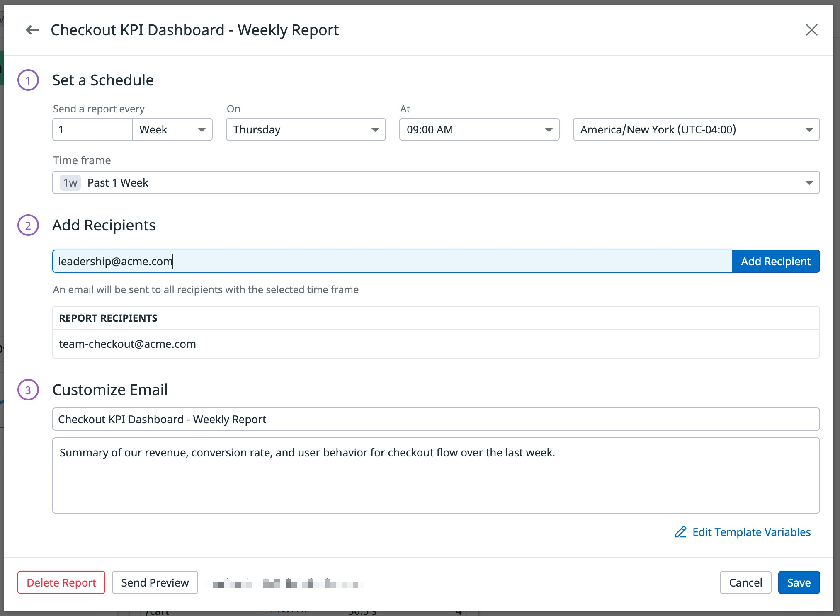
Task: Click step 3 circle icon
Action: pyautogui.click(x=28, y=390)
